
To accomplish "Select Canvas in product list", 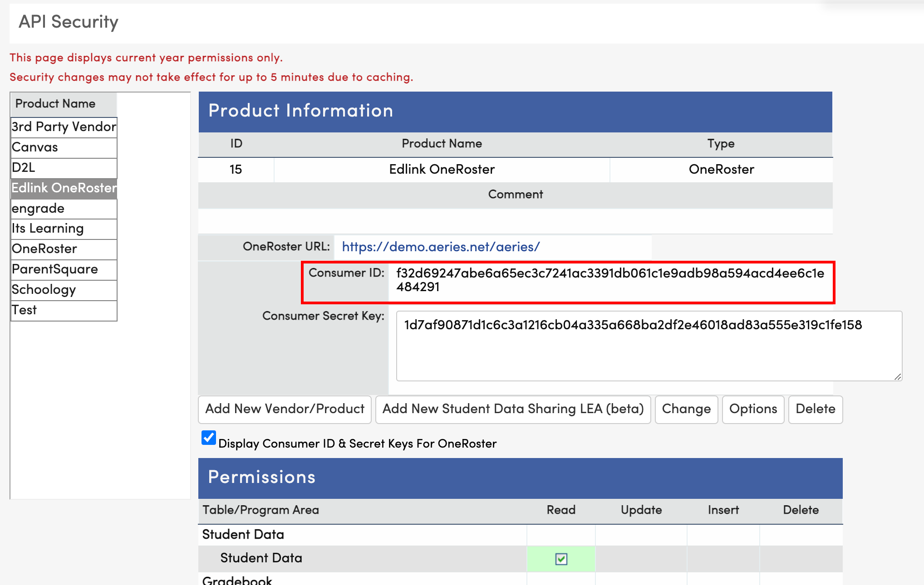I will point(64,147).
